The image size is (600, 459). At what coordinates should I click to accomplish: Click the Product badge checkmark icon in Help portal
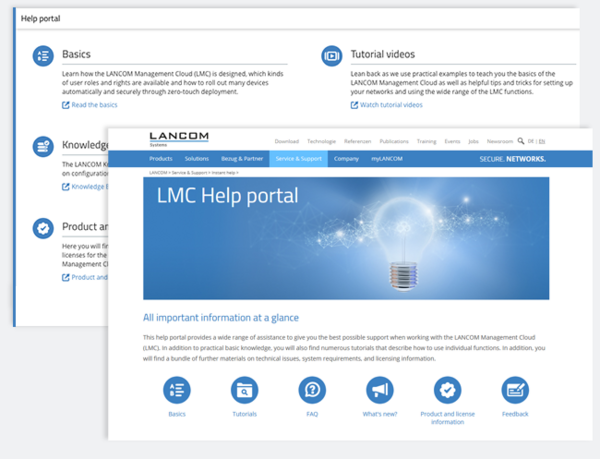tap(43, 228)
